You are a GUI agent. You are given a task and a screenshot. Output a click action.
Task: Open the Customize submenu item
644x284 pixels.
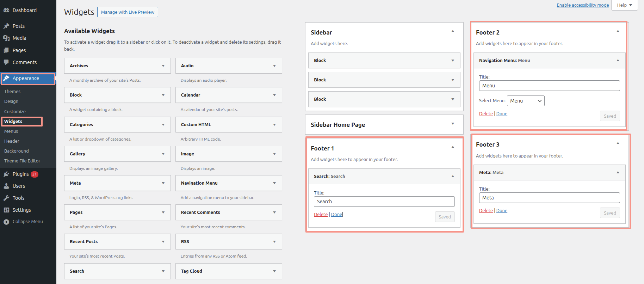coord(15,112)
